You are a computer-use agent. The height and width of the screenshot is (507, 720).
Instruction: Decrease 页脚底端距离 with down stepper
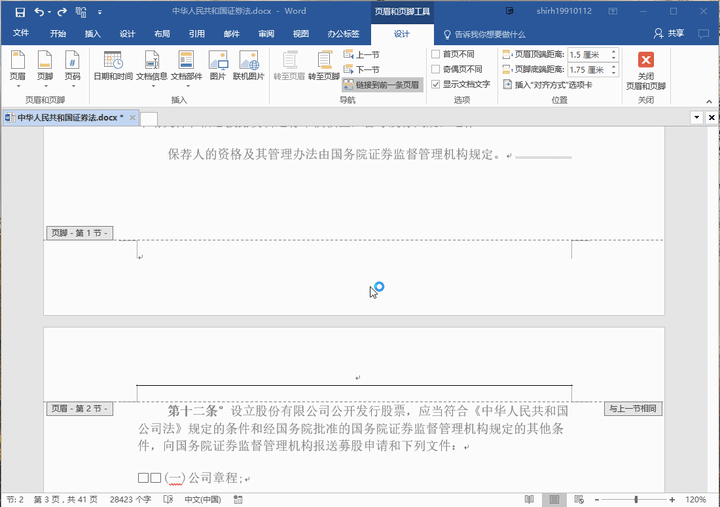click(613, 73)
